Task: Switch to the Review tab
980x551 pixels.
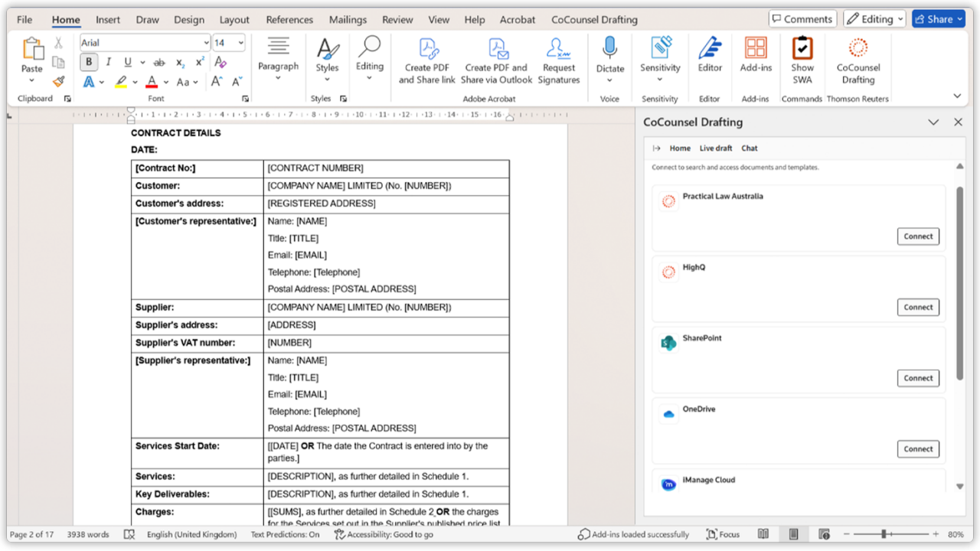Action: [397, 20]
